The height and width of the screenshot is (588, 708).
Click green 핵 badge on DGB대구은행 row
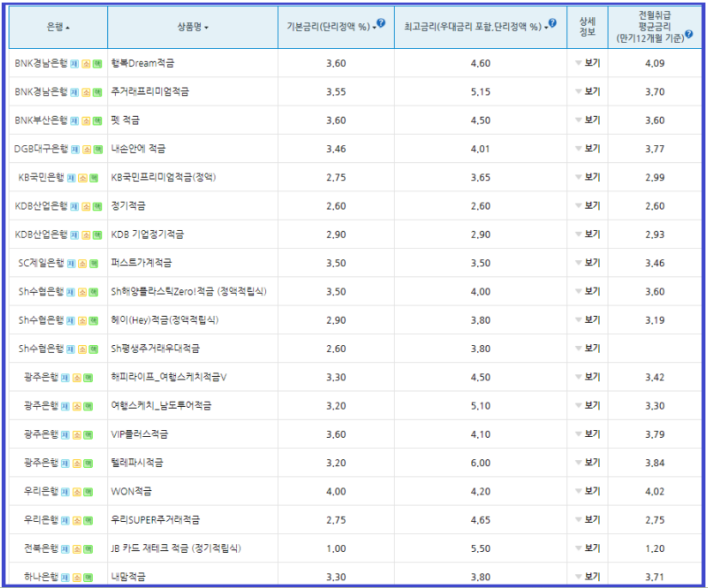pos(98,149)
